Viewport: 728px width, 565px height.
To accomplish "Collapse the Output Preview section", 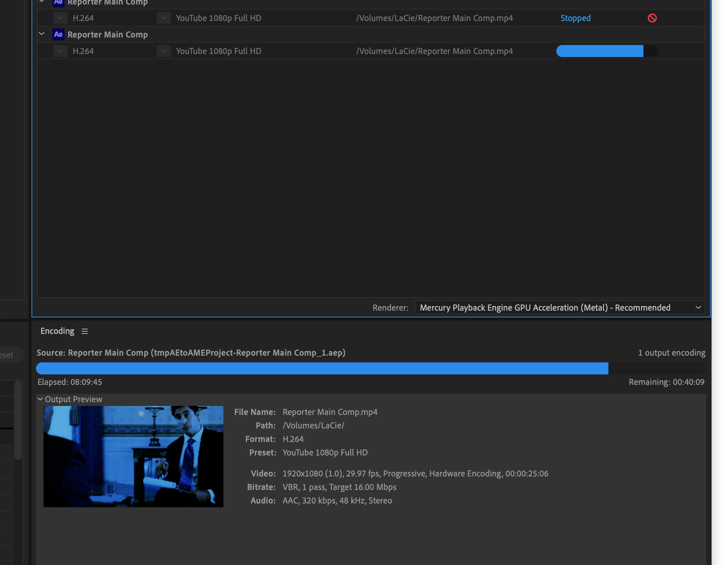I will coord(40,399).
